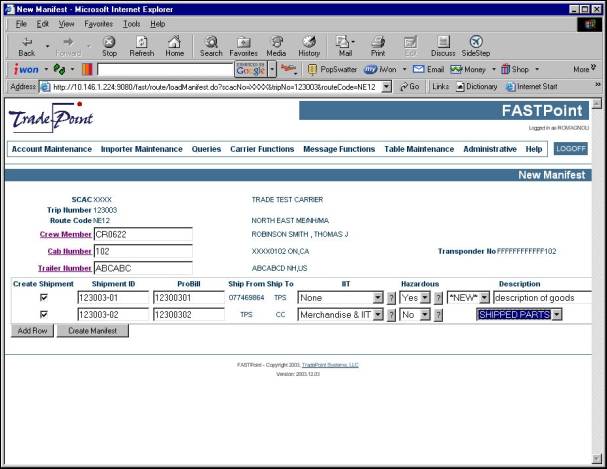Follow the Trailer Number link
The image size is (607, 469).
[x=65, y=268]
